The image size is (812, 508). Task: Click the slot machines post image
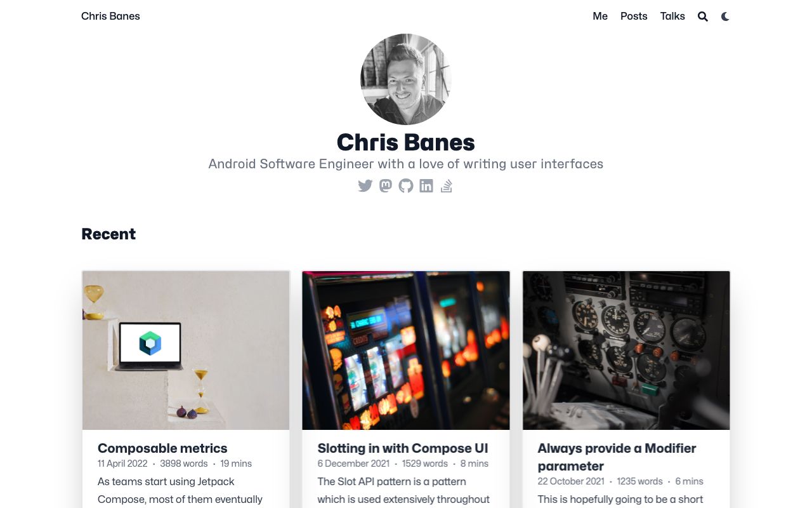click(406, 351)
